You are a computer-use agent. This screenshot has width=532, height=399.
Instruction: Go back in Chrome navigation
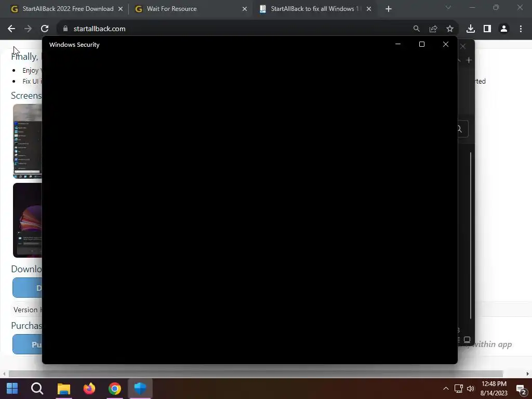tap(11, 29)
